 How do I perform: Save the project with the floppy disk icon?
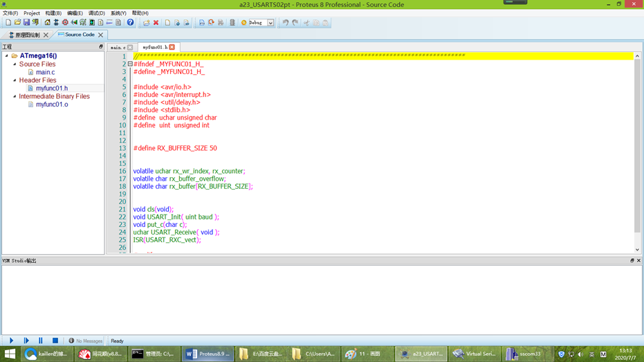pyautogui.click(x=26, y=23)
